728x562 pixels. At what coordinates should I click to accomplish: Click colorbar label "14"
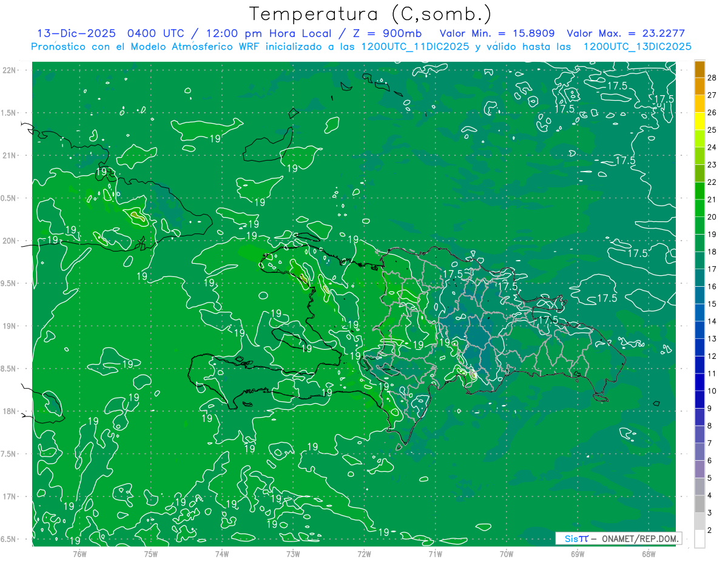point(712,321)
